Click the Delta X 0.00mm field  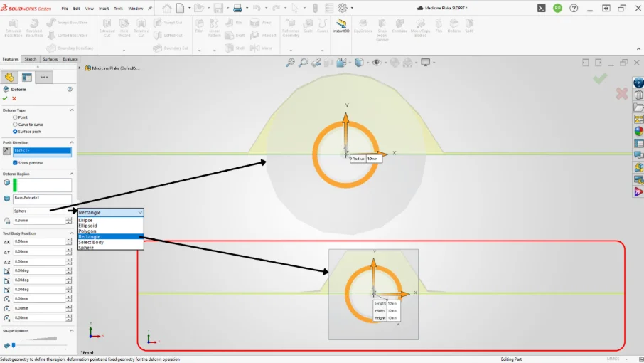(39, 242)
